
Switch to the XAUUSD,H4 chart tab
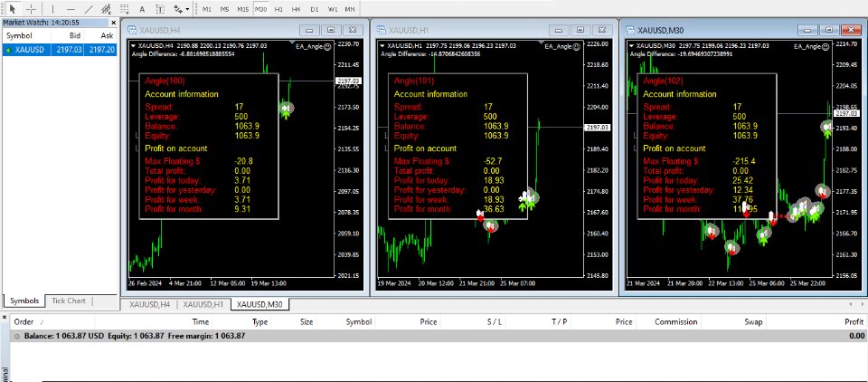149,304
